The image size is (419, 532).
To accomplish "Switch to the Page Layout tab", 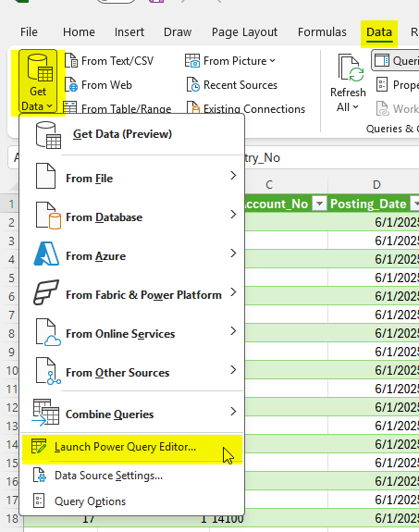I will click(244, 31).
